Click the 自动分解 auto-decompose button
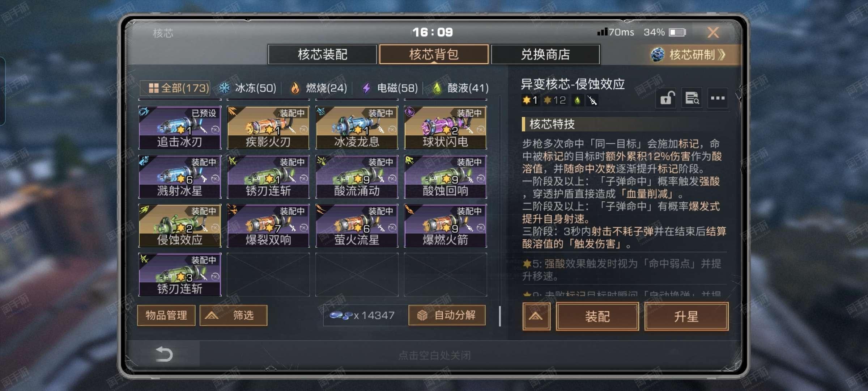 point(447,315)
